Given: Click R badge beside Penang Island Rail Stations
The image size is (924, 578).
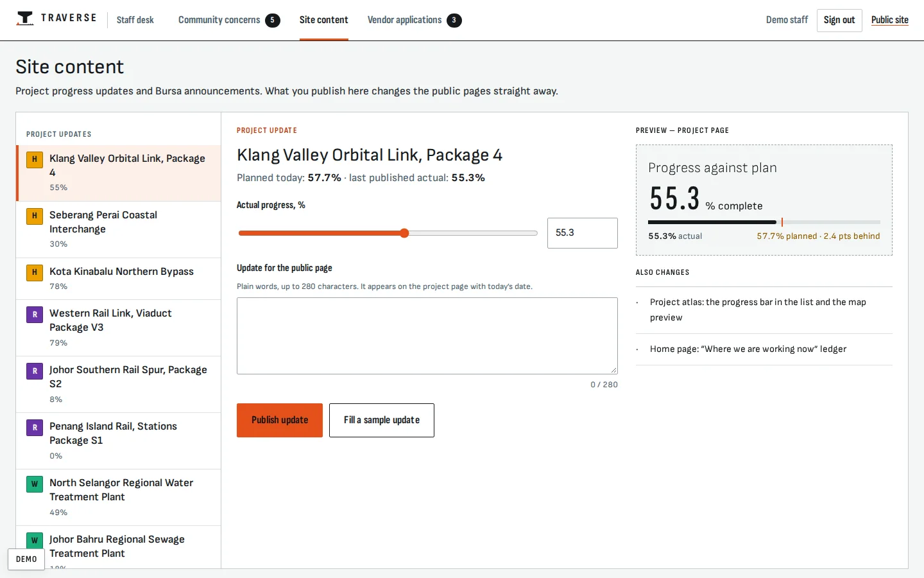Looking at the screenshot, I should (35, 427).
